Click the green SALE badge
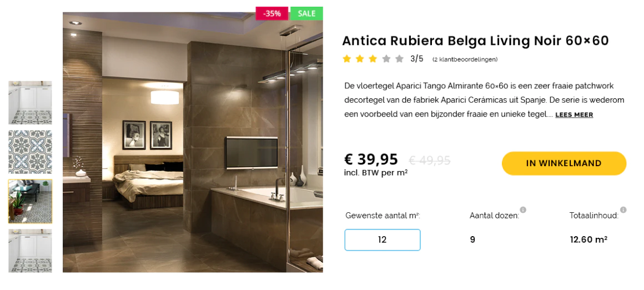Screen dimensions: 644x290 click(306, 13)
